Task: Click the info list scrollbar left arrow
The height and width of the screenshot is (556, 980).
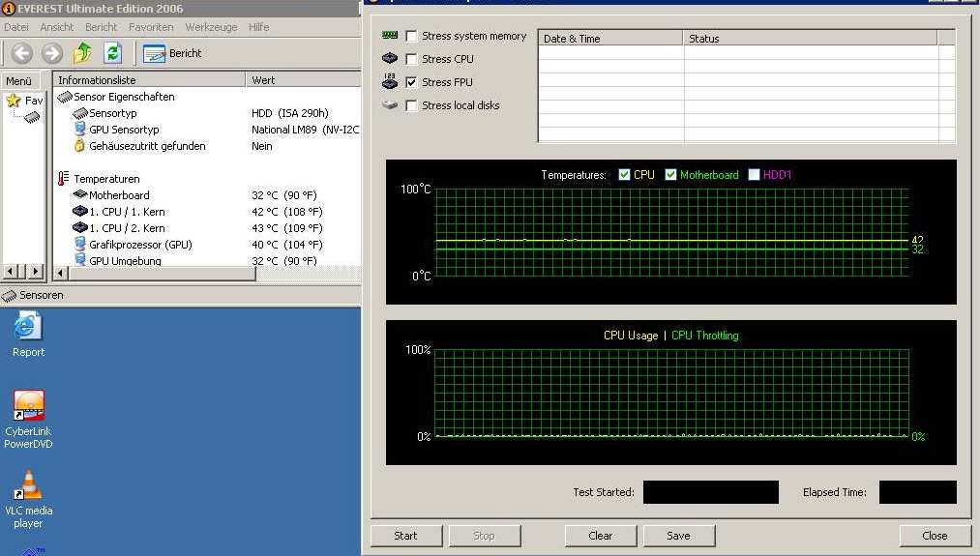Action: (61, 274)
